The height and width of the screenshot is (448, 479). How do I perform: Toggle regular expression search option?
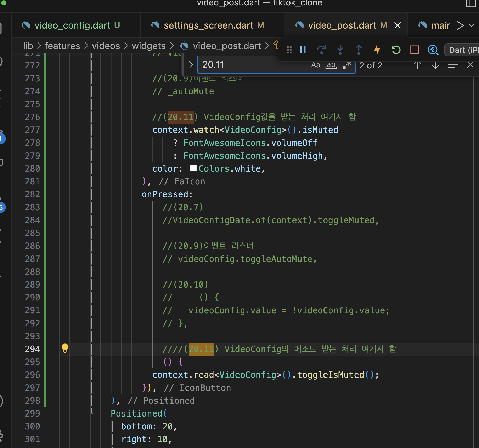pyautogui.click(x=347, y=65)
